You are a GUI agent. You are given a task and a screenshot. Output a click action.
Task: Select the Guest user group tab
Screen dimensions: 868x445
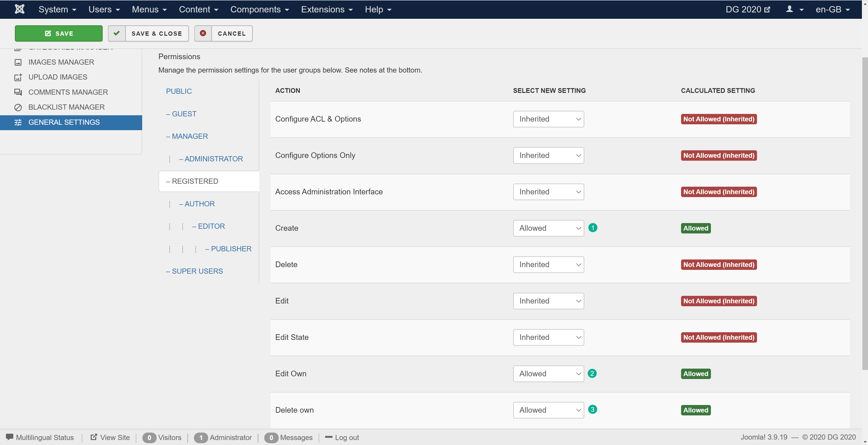click(181, 114)
